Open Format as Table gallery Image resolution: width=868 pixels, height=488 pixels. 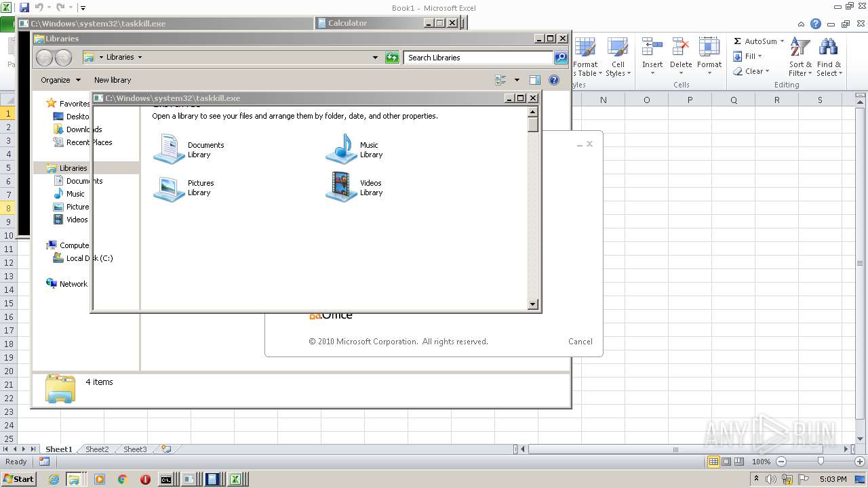585,58
